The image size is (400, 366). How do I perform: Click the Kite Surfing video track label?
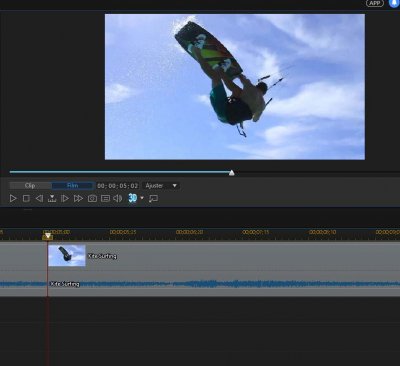(x=102, y=256)
